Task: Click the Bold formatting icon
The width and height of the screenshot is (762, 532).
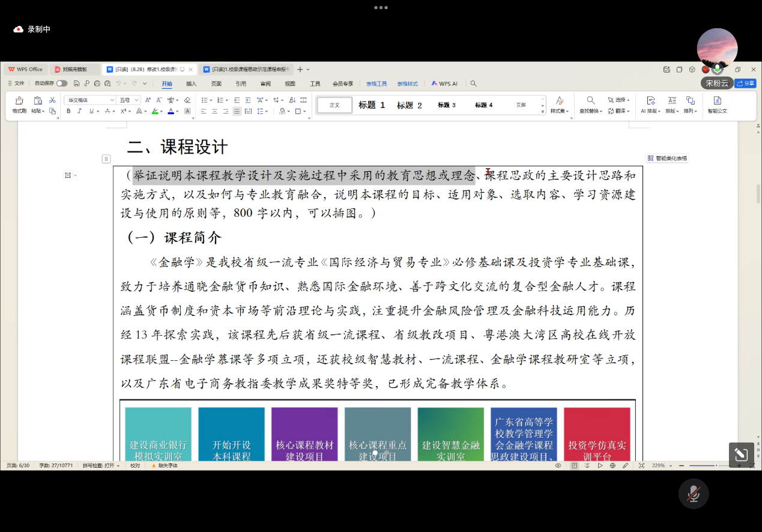Action: [68, 111]
